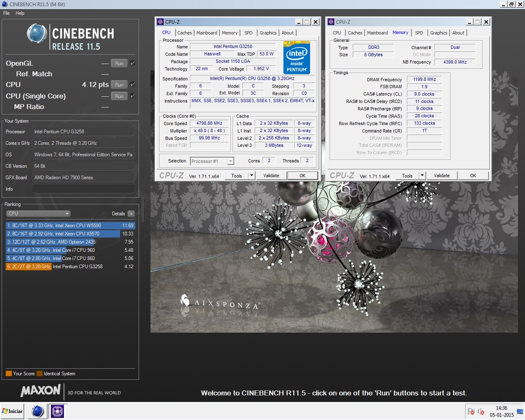Open the File menu
Viewport: 525px width, 420px height.
(7, 13)
